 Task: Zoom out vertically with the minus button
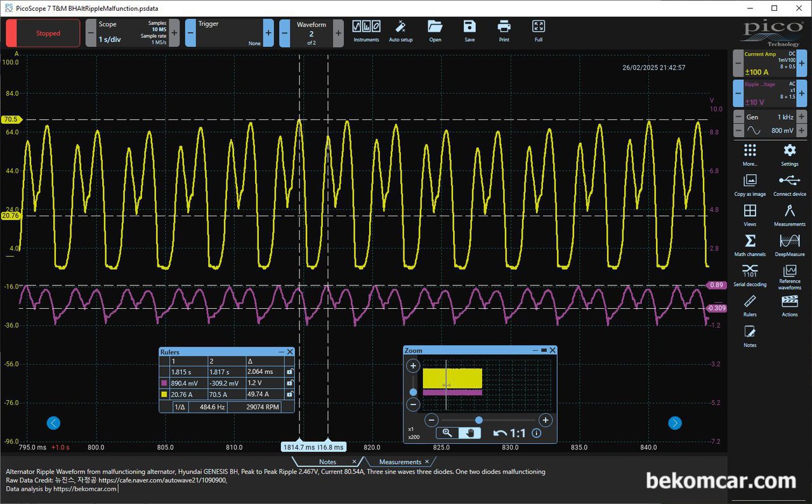pos(413,404)
